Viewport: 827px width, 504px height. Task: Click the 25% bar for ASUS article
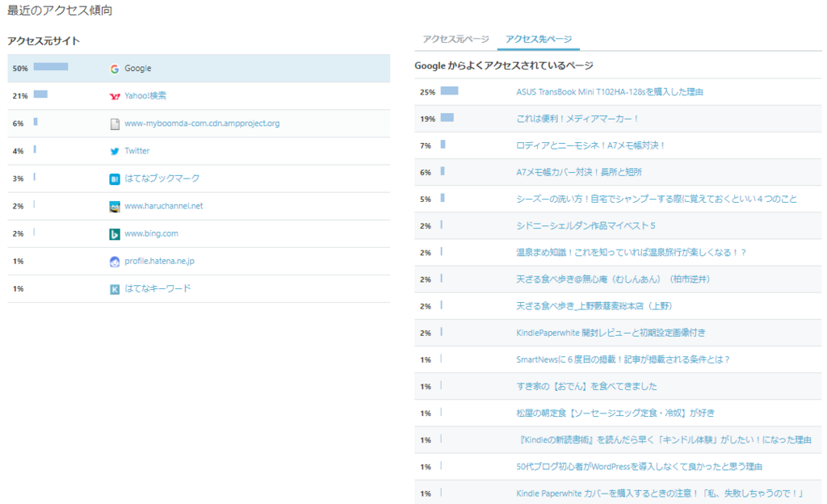pyautogui.click(x=449, y=90)
